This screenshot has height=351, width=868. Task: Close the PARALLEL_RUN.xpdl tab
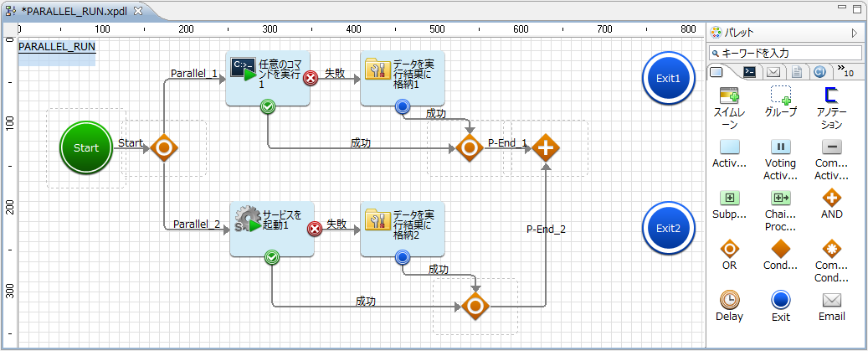[x=138, y=11]
